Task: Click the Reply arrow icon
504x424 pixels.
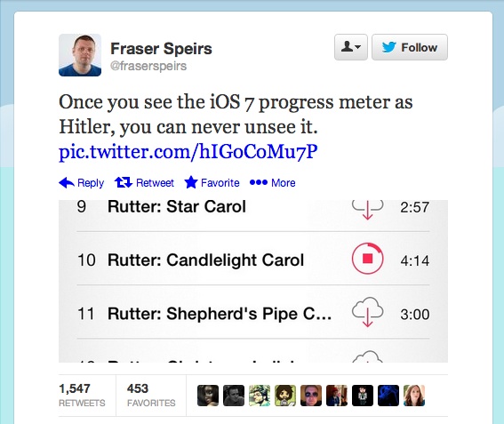Action: tap(67, 182)
